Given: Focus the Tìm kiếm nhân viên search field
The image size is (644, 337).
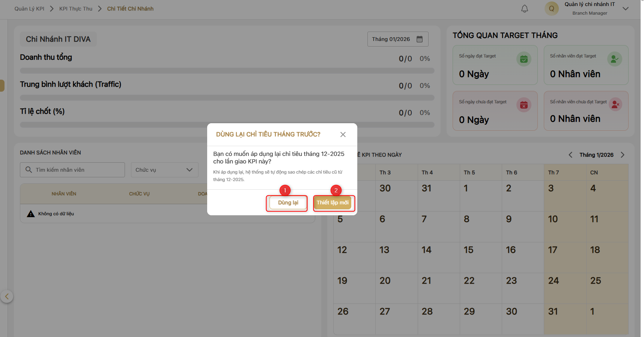Looking at the screenshot, I should tap(77, 170).
